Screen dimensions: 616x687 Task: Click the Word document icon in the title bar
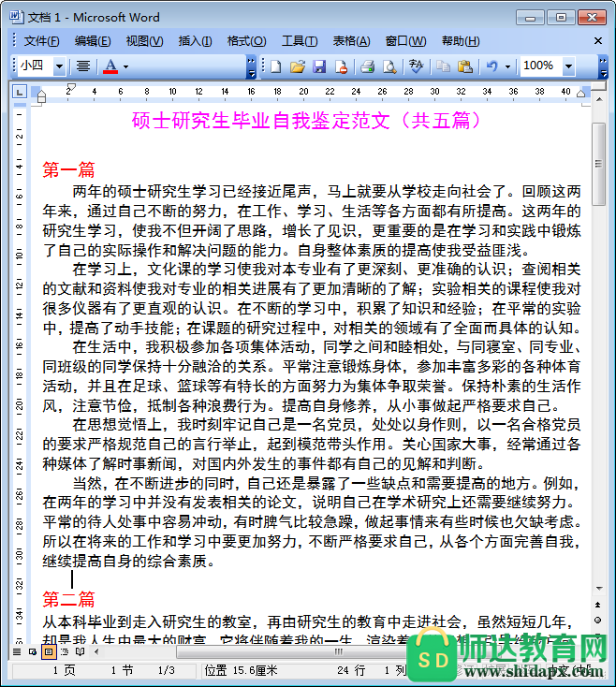[17, 17]
